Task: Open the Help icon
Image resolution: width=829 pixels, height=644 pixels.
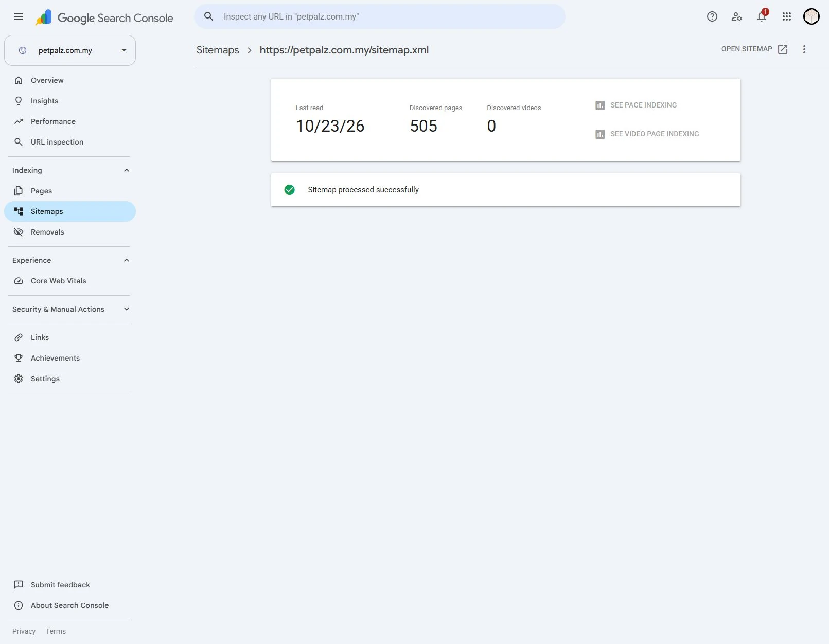Action: point(712,16)
